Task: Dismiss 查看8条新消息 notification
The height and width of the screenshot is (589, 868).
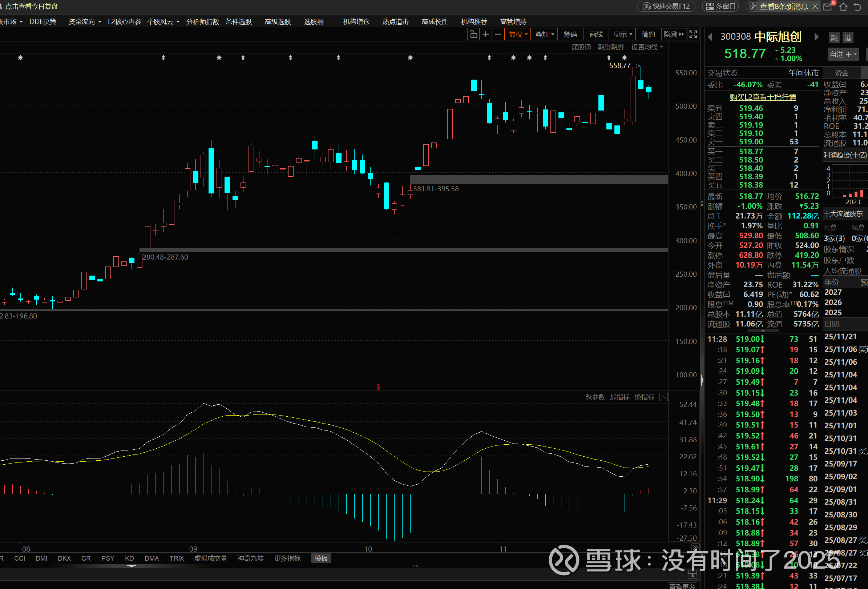Action: point(815,6)
